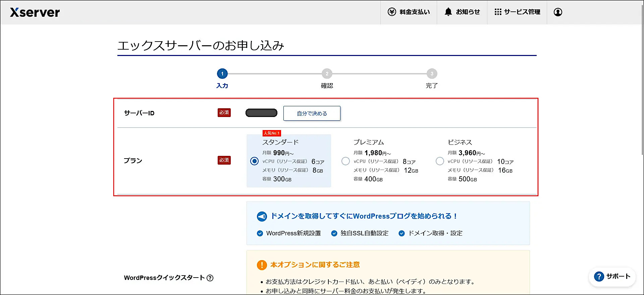Viewport: 644px width, 295px height.
Task: Click the WordPress新規設置 check icon
Action: point(260,233)
